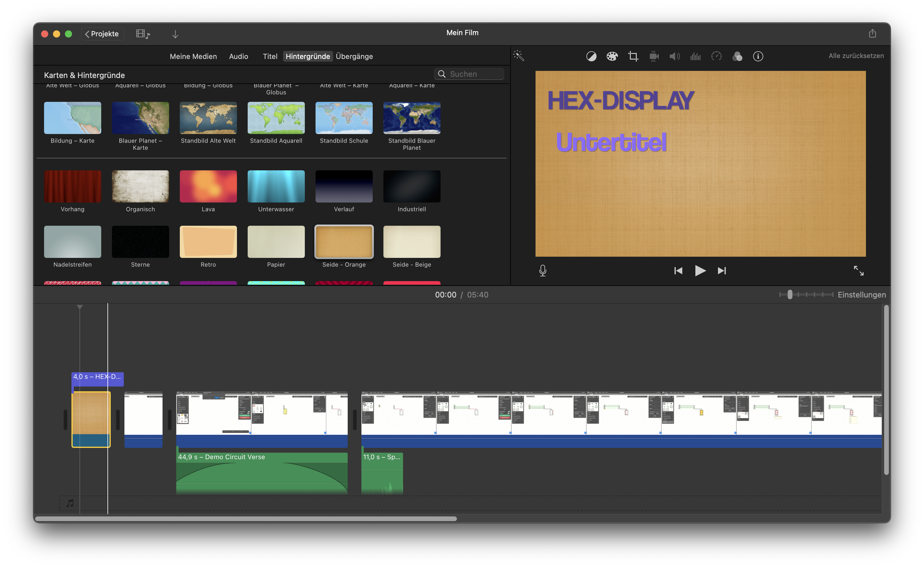Open the color correction palette
Screen dimensions: 924x567
612,56
